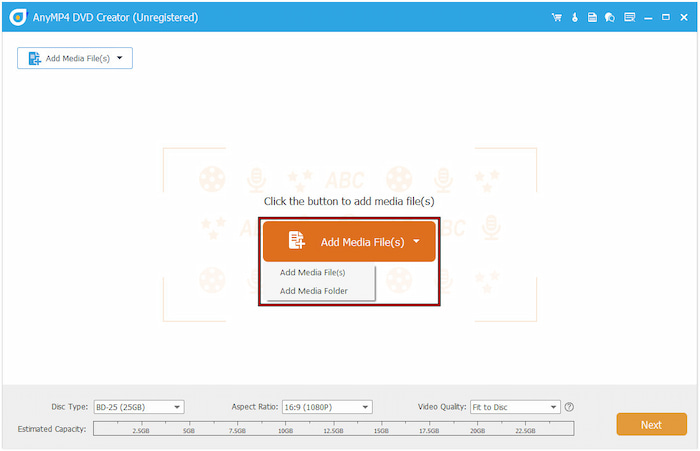Click the AnyMP4 DVD Creator logo

(x=17, y=17)
